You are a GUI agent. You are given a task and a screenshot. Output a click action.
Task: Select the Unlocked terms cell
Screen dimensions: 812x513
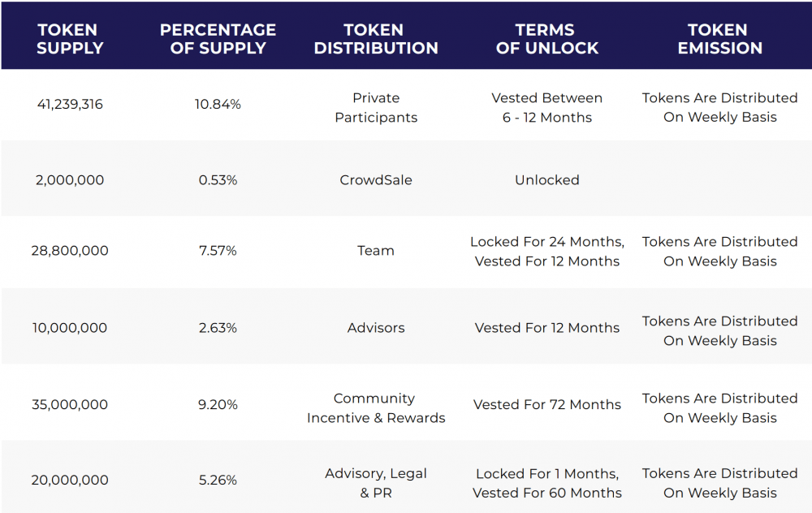coord(546,180)
